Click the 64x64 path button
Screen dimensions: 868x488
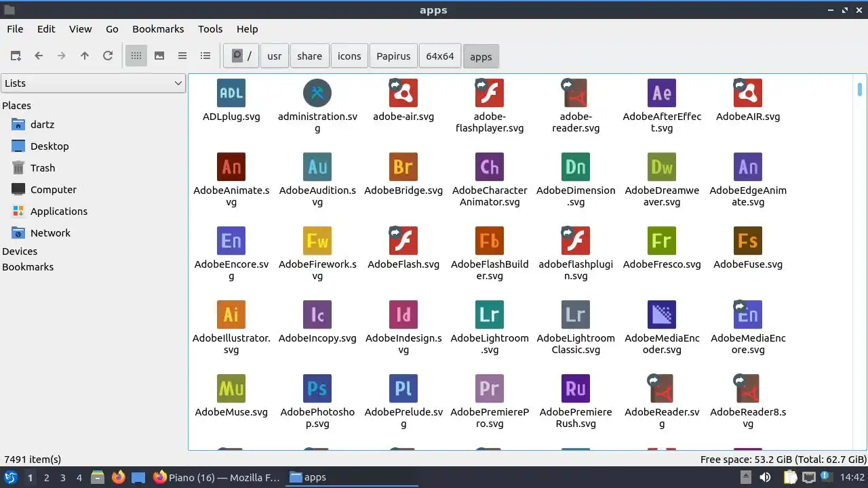click(440, 56)
